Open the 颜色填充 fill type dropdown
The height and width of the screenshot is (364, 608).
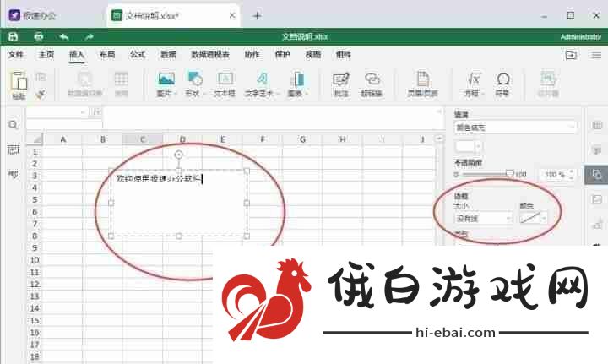pyautogui.click(x=515, y=128)
